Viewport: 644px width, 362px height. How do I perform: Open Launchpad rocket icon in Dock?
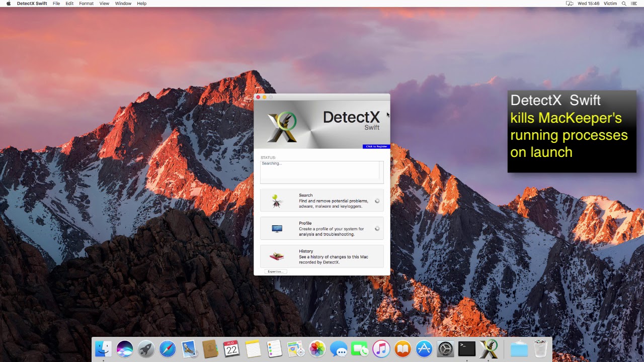tap(146, 348)
